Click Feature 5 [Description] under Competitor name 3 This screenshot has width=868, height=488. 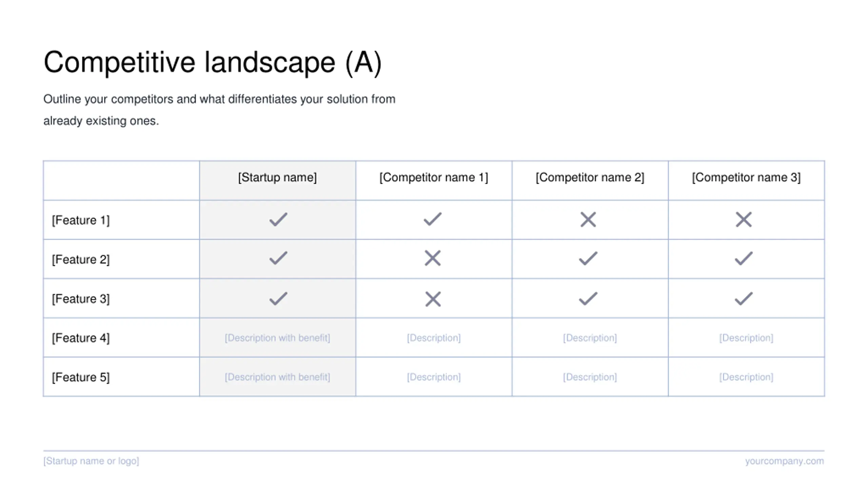point(746,377)
